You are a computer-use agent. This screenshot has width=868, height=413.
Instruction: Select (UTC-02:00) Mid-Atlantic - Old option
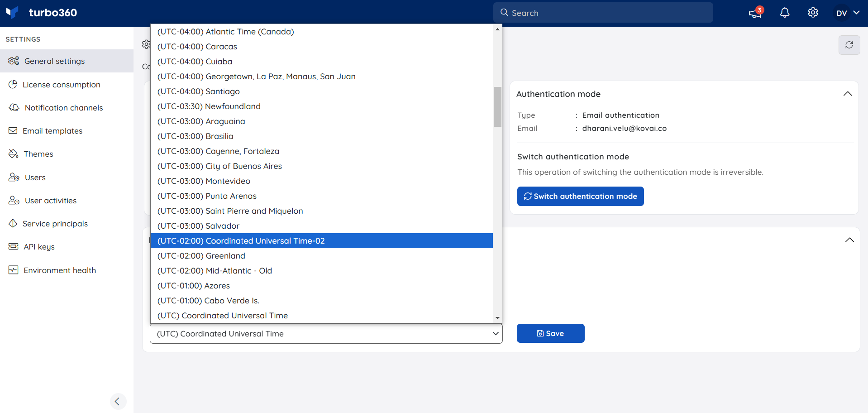[x=321, y=271]
